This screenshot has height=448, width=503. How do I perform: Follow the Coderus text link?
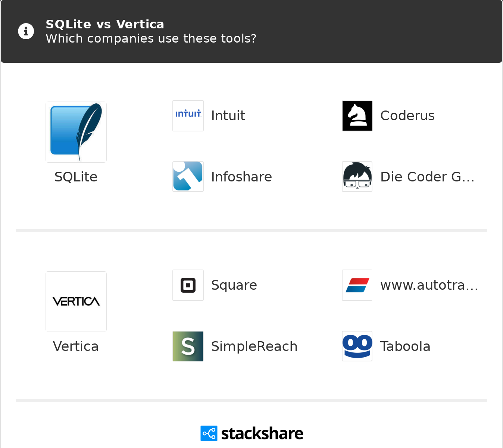tap(407, 116)
